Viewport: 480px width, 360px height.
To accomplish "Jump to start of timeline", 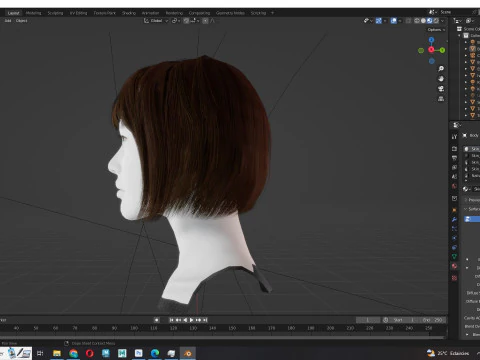I will click(x=171, y=320).
